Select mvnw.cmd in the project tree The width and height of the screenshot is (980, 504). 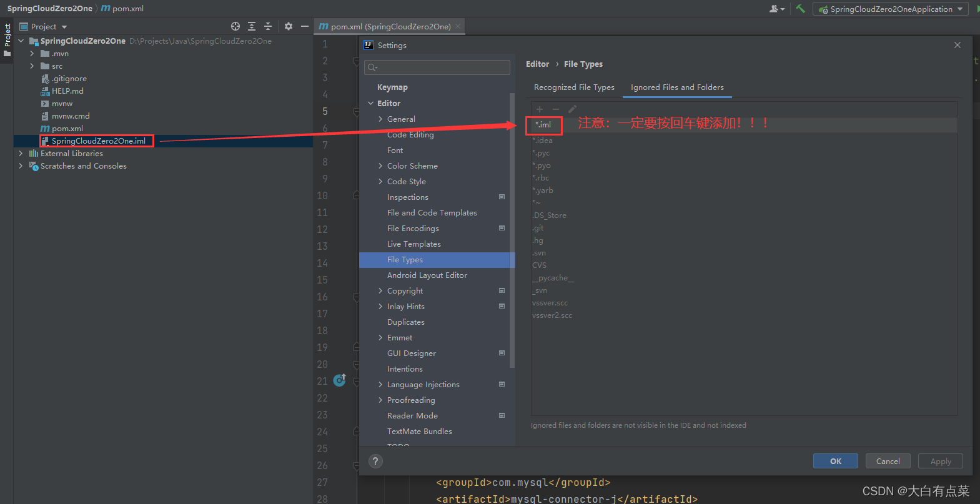pos(71,116)
